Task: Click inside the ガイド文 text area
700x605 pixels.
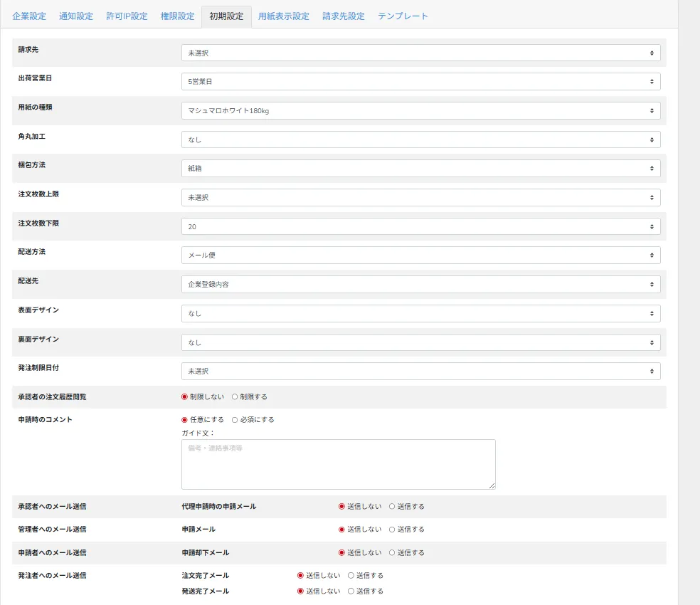Action: coord(338,461)
